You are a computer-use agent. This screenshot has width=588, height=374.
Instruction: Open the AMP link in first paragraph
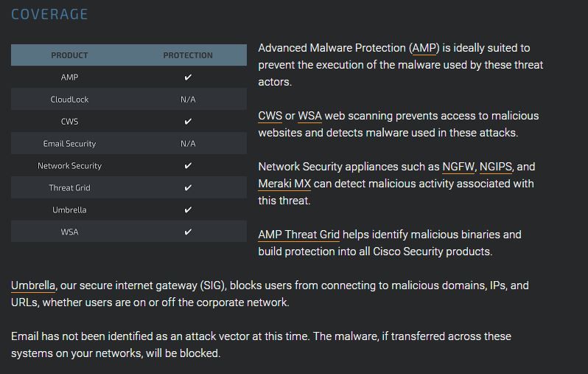tap(424, 48)
